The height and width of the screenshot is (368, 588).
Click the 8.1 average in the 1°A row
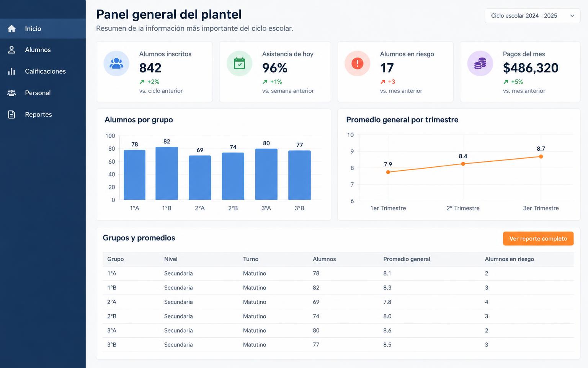pyautogui.click(x=387, y=273)
